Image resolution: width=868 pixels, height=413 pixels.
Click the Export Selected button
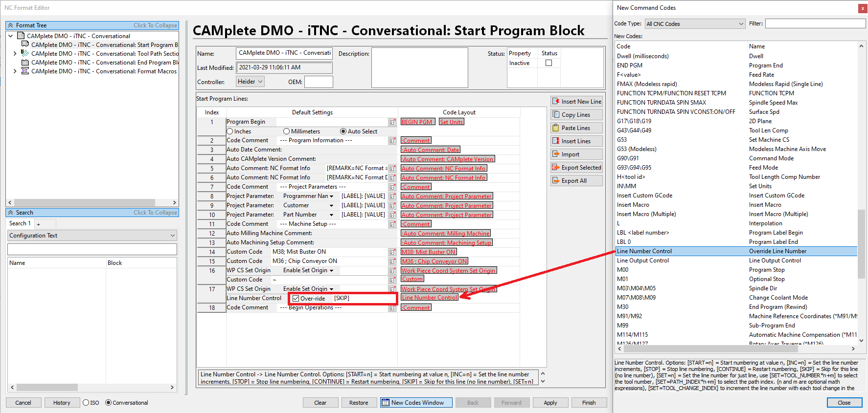click(x=576, y=168)
